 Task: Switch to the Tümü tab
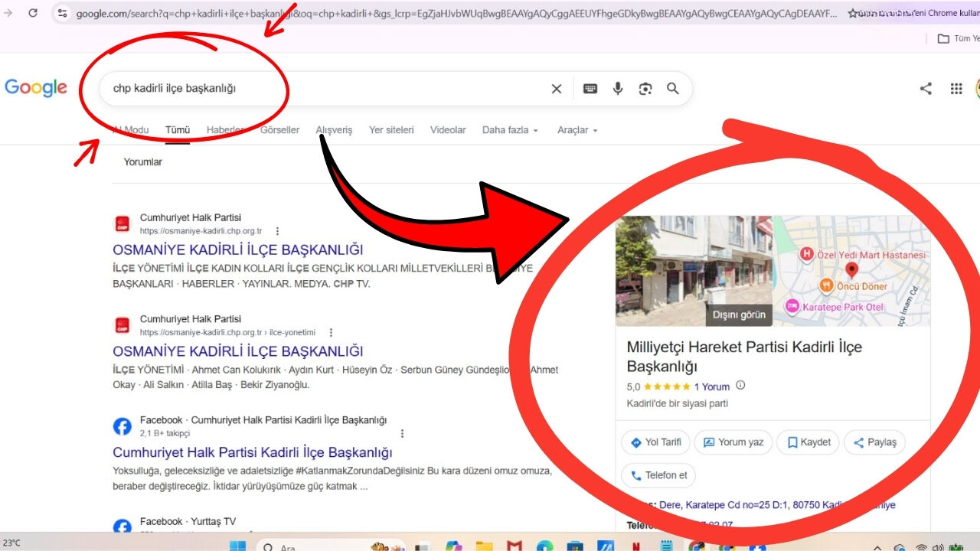click(x=178, y=130)
